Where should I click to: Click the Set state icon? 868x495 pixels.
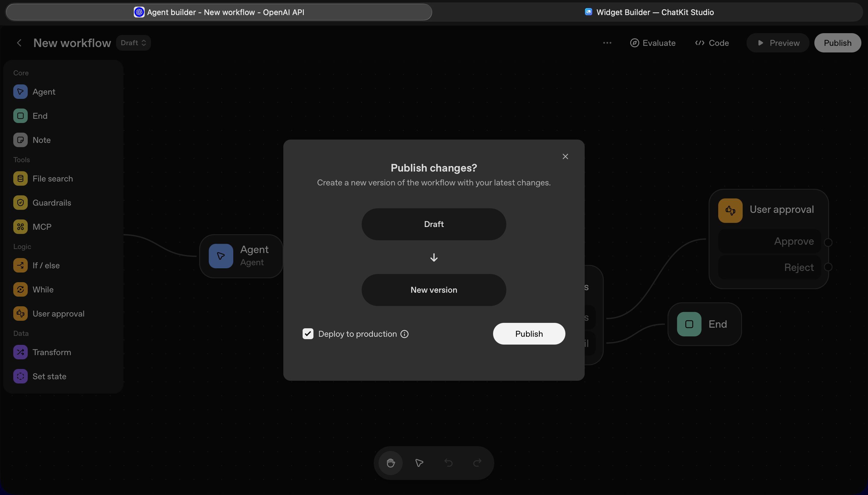pos(20,376)
